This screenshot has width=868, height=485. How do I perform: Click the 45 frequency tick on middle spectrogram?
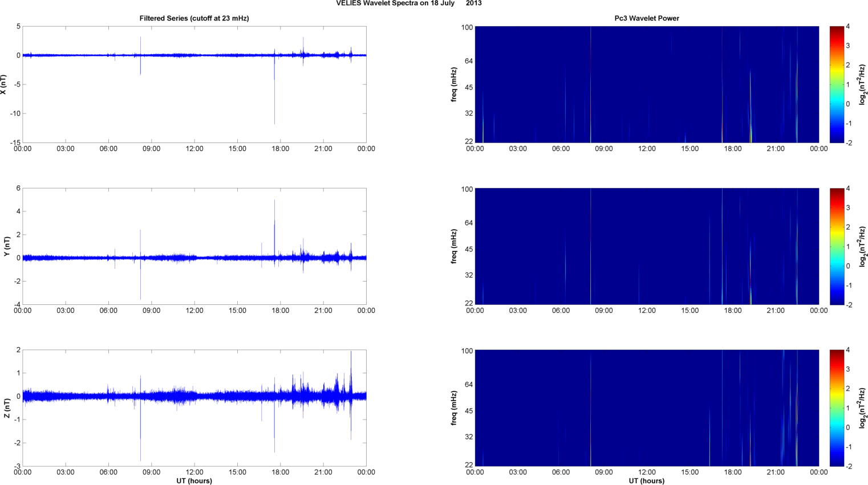pos(468,249)
